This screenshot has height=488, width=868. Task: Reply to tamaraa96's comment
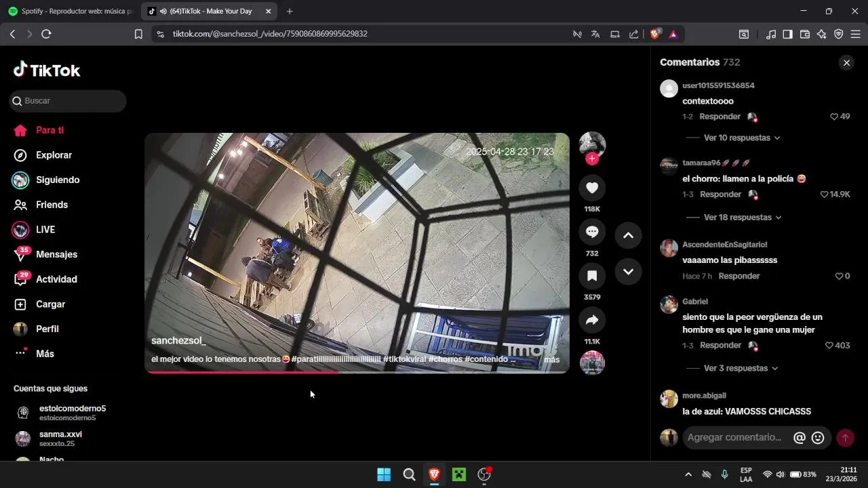coord(720,195)
